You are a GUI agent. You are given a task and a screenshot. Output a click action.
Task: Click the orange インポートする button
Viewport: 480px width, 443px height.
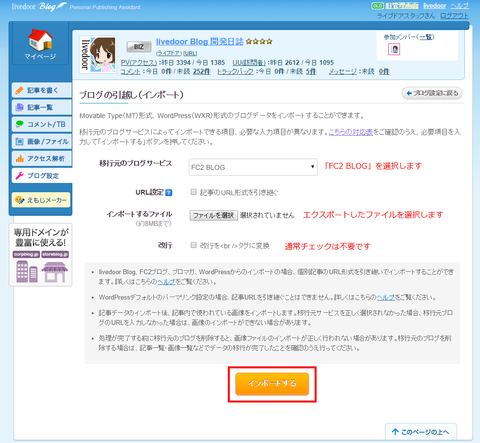pos(272,384)
